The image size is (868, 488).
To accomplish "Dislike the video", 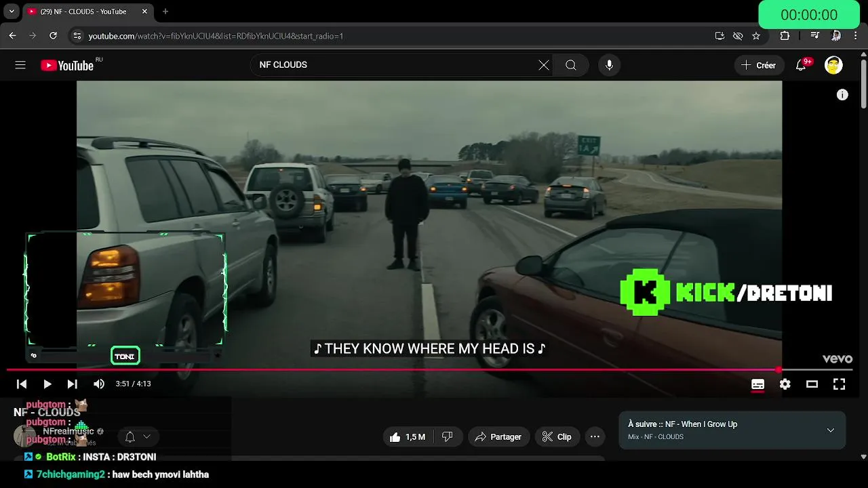I will (448, 437).
